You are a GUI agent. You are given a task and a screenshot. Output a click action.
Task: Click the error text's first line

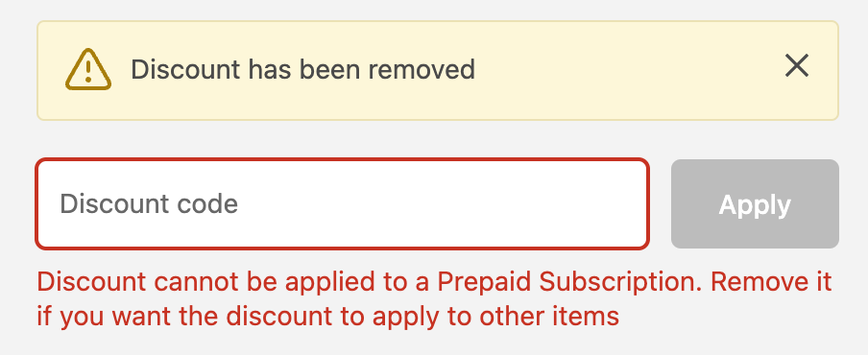pos(435,282)
